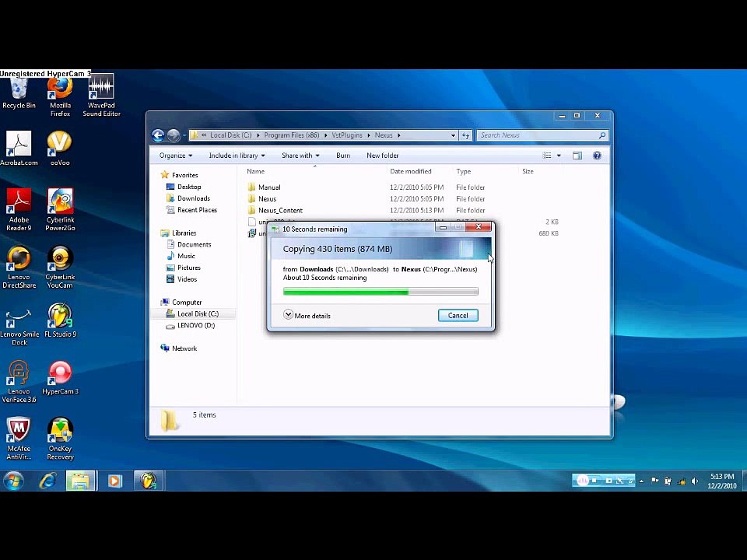Change your view icon in Explorer toolbar
The width and height of the screenshot is (747, 560).
tap(547, 156)
